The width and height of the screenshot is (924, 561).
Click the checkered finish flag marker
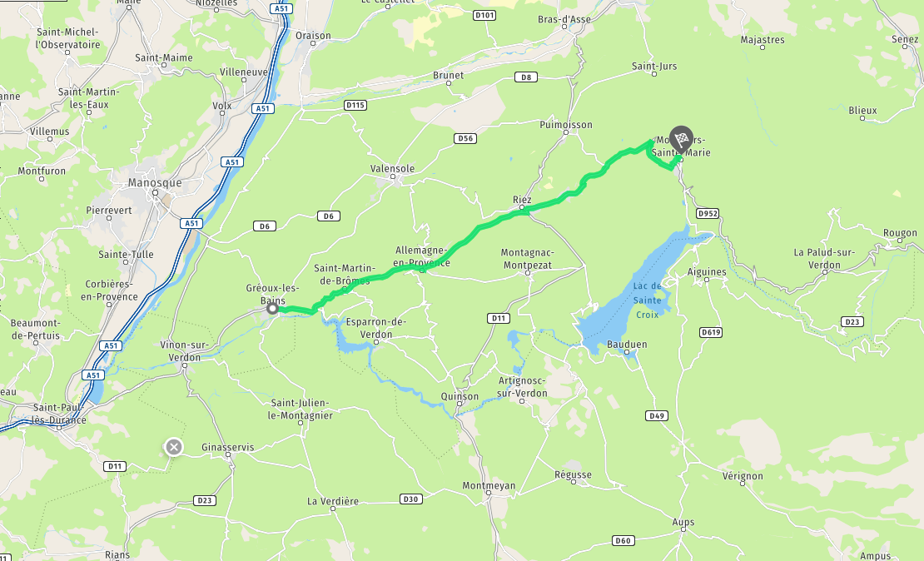(681, 140)
